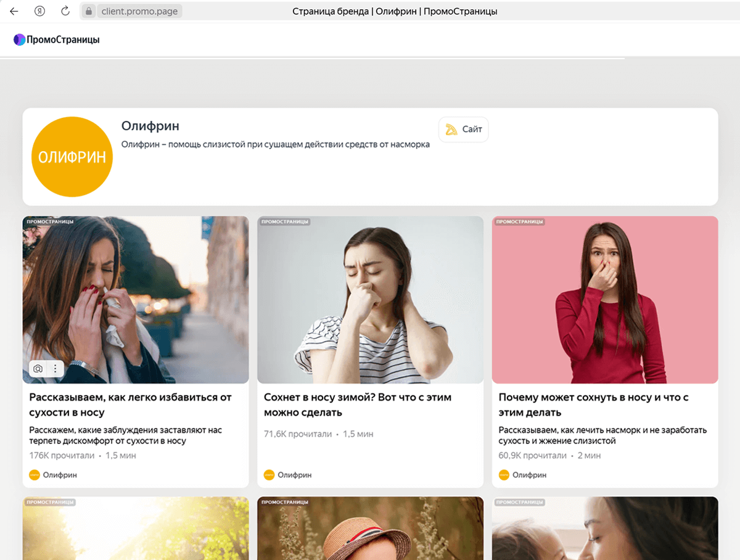This screenshot has width=740, height=560.
Task: Click the '60,9К прочитали' stat on the third card
Action: (x=533, y=456)
